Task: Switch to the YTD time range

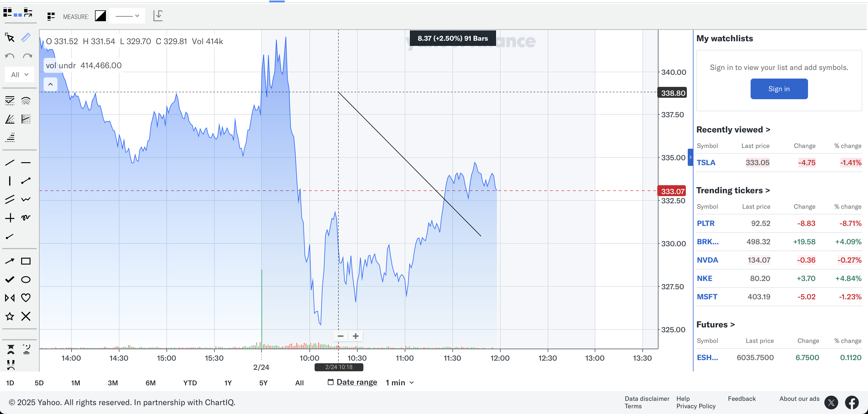Action: (x=190, y=383)
